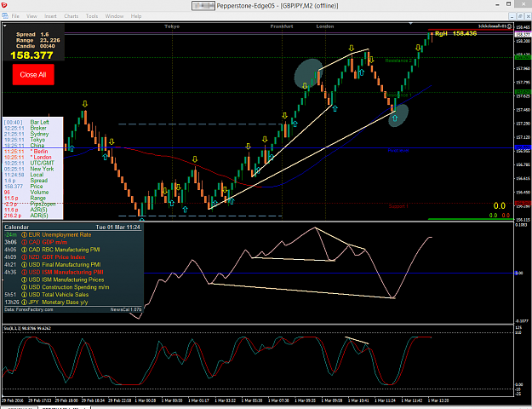Close the inner chart window
532x409 pixels.
(x=528, y=16)
